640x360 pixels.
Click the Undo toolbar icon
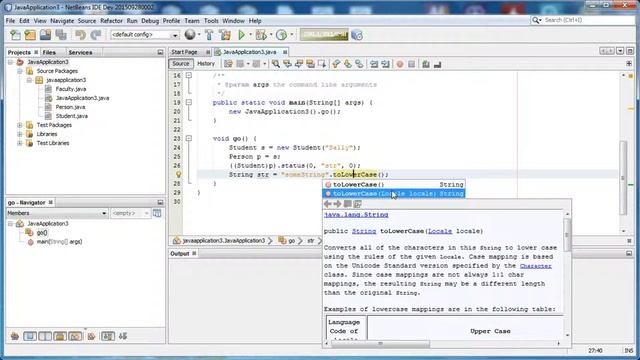80,35
